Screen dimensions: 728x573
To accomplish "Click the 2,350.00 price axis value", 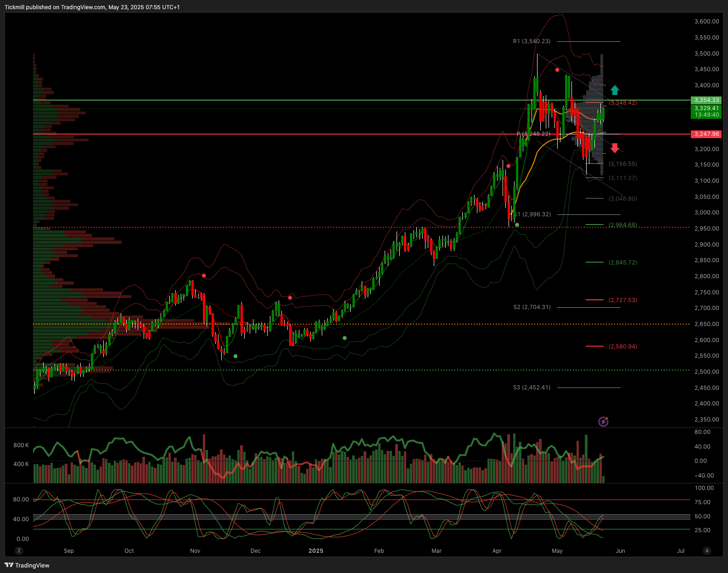I will coord(707,420).
